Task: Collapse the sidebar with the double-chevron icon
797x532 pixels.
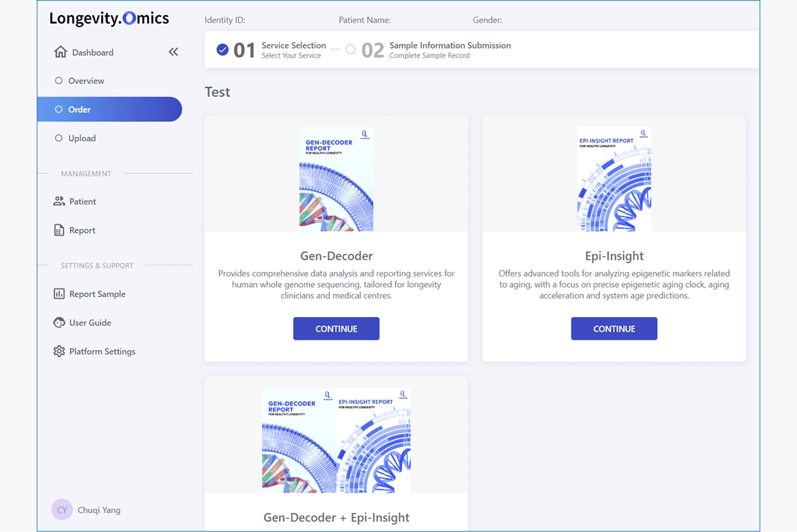Action: 173,52
